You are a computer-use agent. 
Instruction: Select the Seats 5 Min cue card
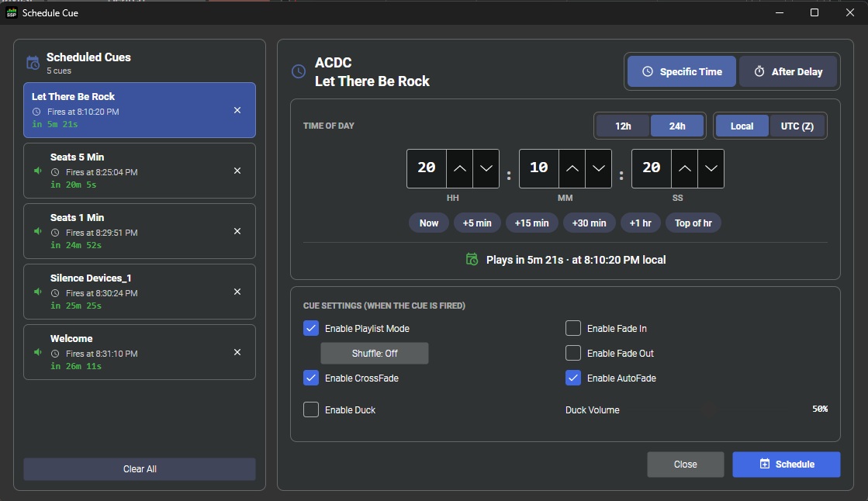(x=140, y=171)
